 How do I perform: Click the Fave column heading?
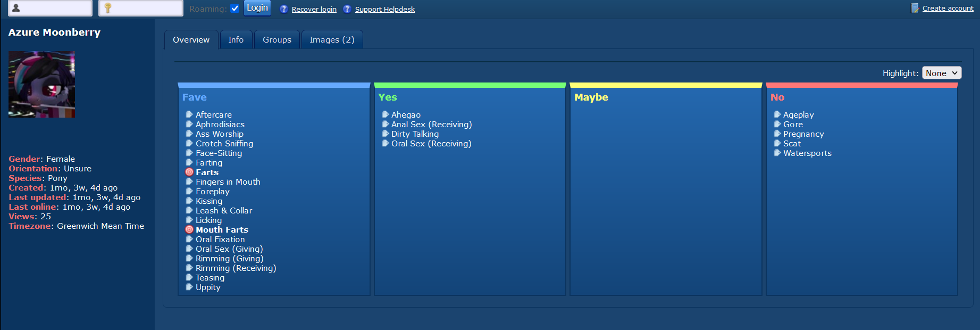195,97
